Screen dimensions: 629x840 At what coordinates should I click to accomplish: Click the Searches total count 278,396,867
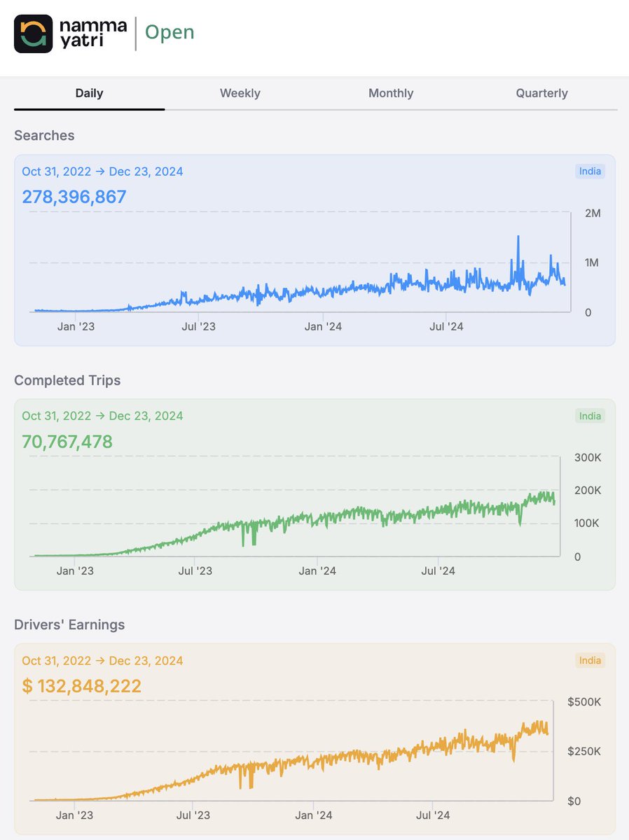(x=74, y=197)
